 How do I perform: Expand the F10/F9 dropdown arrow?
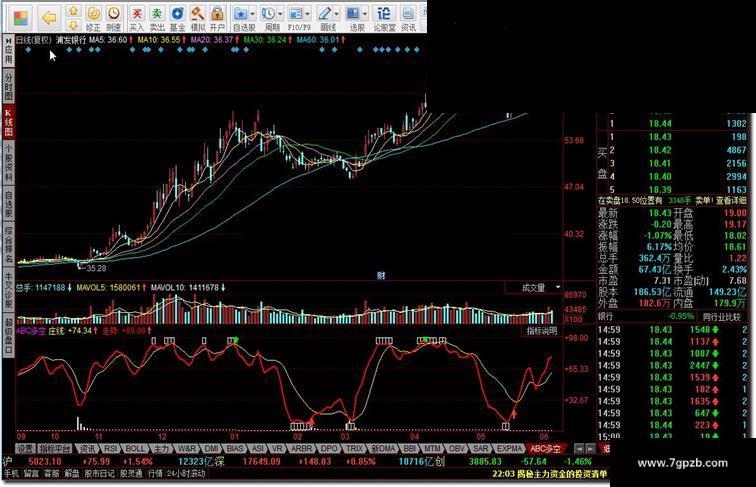[x=308, y=14]
